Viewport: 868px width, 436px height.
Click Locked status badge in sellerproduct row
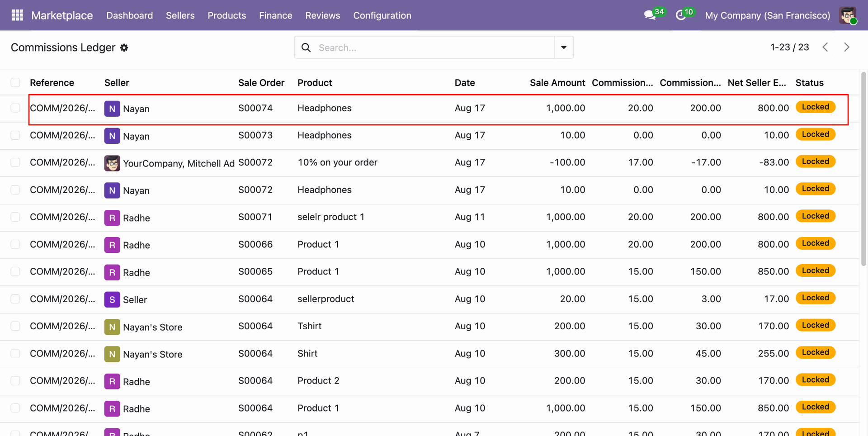[815, 298]
